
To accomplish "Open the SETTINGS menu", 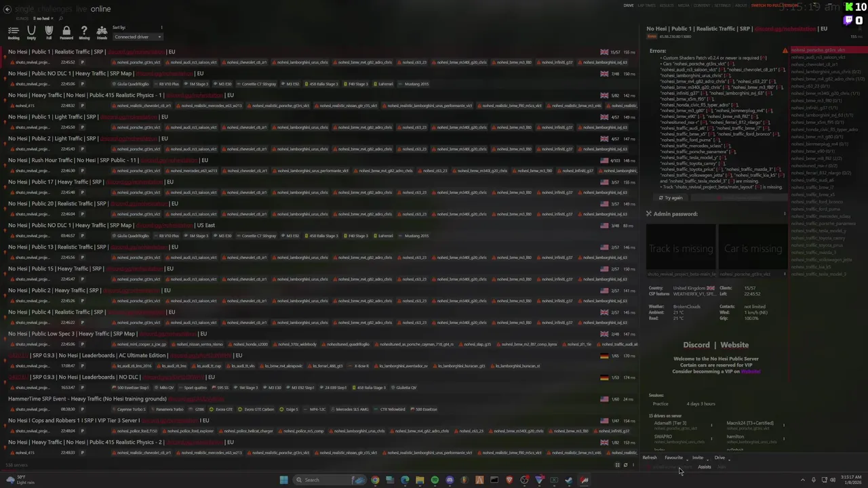I will [723, 5].
